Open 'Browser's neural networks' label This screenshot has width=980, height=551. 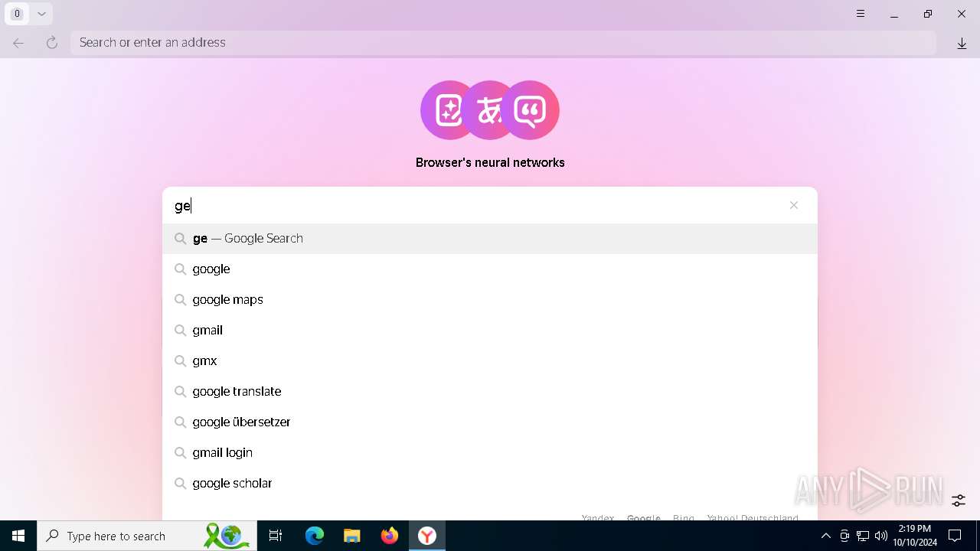click(x=490, y=163)
